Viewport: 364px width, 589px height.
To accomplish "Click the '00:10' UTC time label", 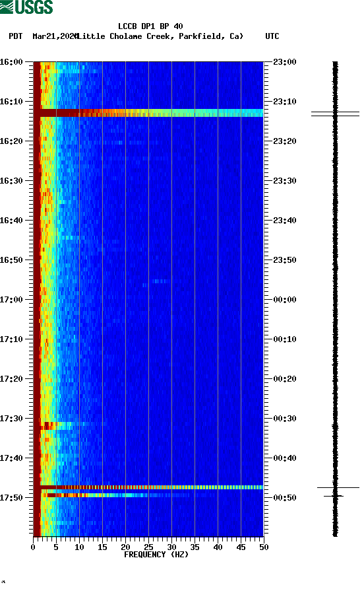I will point(285,339).
